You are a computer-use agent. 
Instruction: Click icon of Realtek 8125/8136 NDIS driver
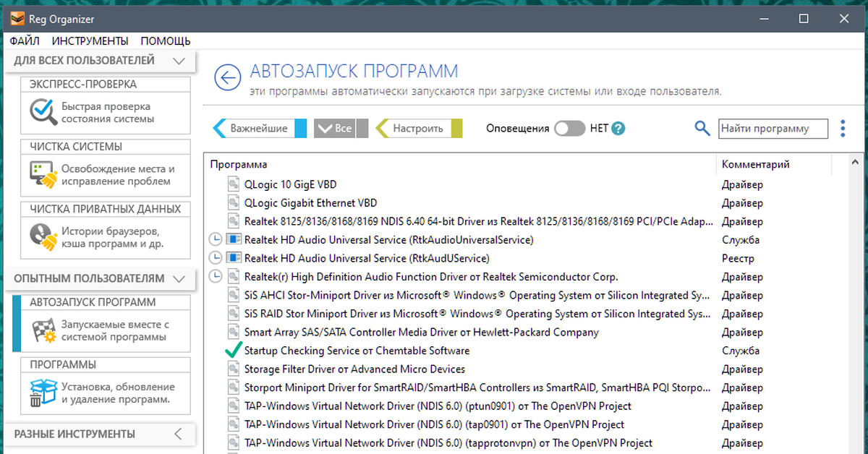click(x=233, y=220)
